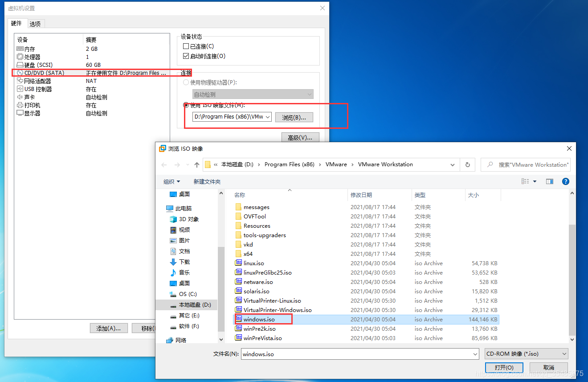This screenshot has width=588, height=382.
Task: Open the CD-ROM 映像 (*.iso) file type dropdown
Action: [527, 354]
